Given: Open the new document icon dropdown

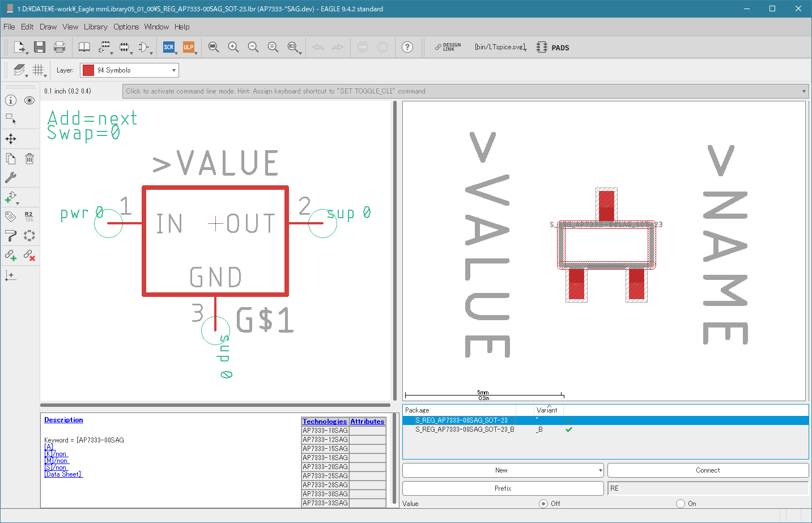Looking at the screenshot, I should click(20, 48).
